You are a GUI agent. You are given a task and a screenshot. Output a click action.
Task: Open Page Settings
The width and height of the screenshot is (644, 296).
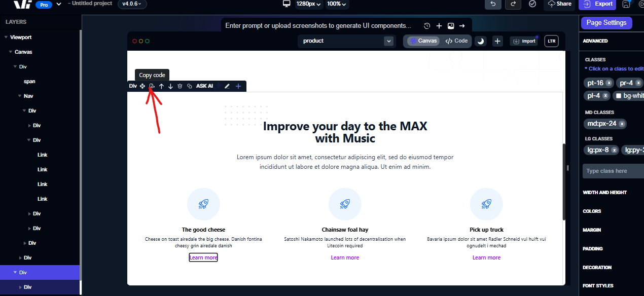[606, 23]
